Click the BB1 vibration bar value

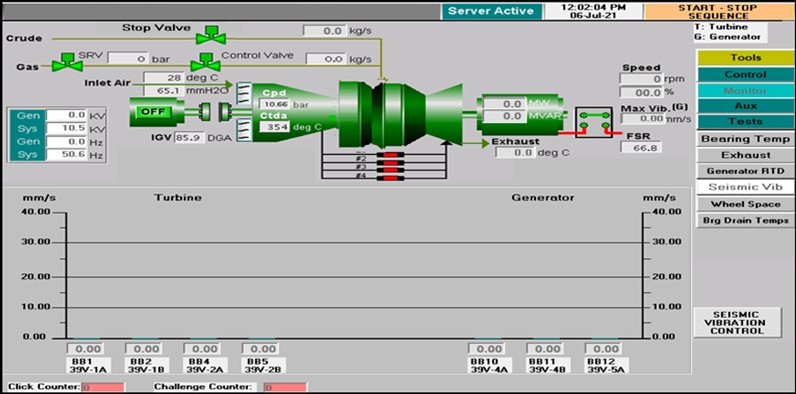(86, 349)
